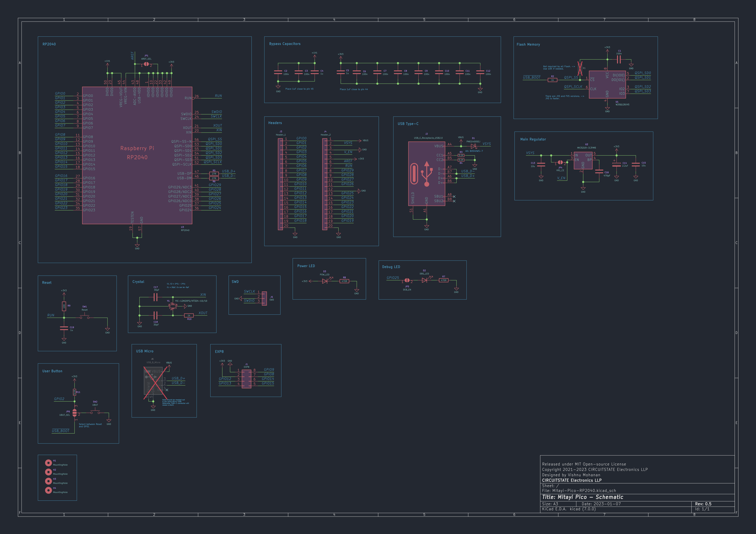Click 'Title: Mitayi Pico – Schematic' in title block

[582, 497]
